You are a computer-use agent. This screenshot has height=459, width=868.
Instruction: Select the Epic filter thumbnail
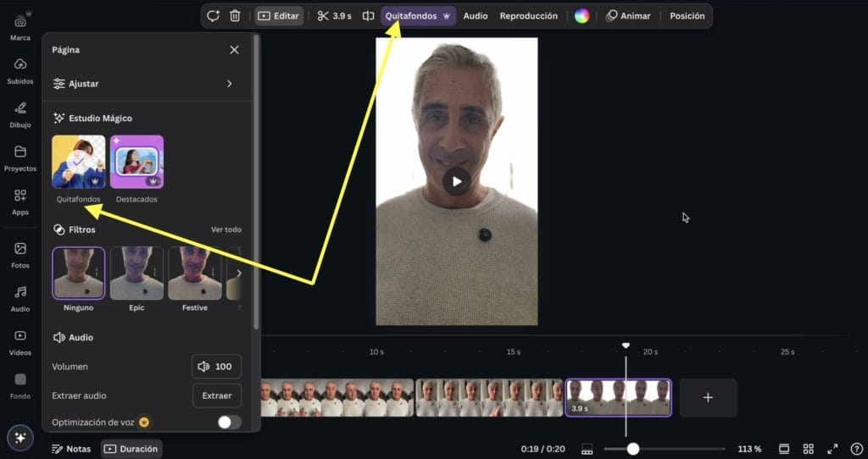(x=136, y=274)
